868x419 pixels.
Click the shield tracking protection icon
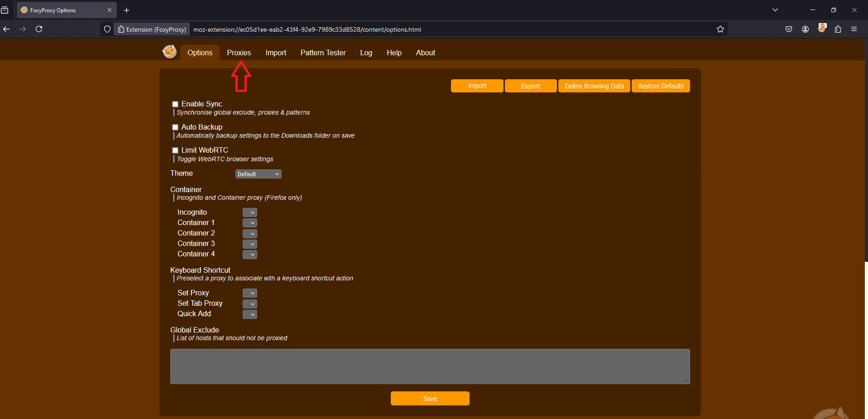[x=107, y=29]
